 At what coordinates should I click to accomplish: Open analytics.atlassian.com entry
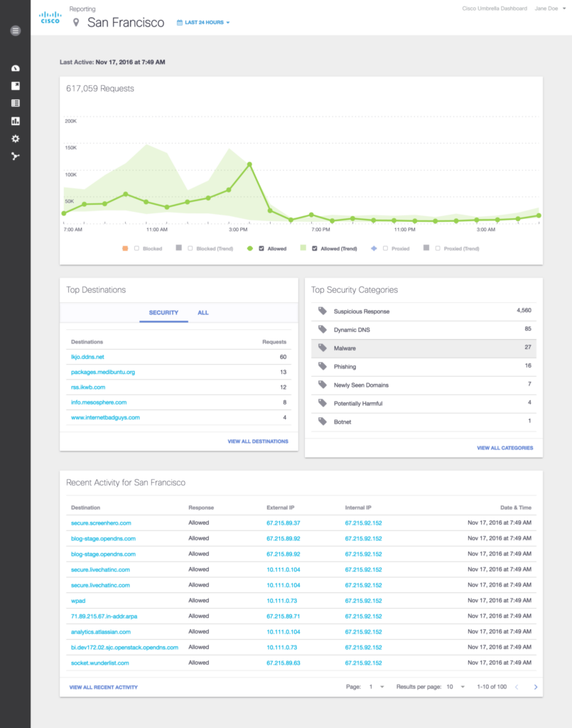point(101,631)
